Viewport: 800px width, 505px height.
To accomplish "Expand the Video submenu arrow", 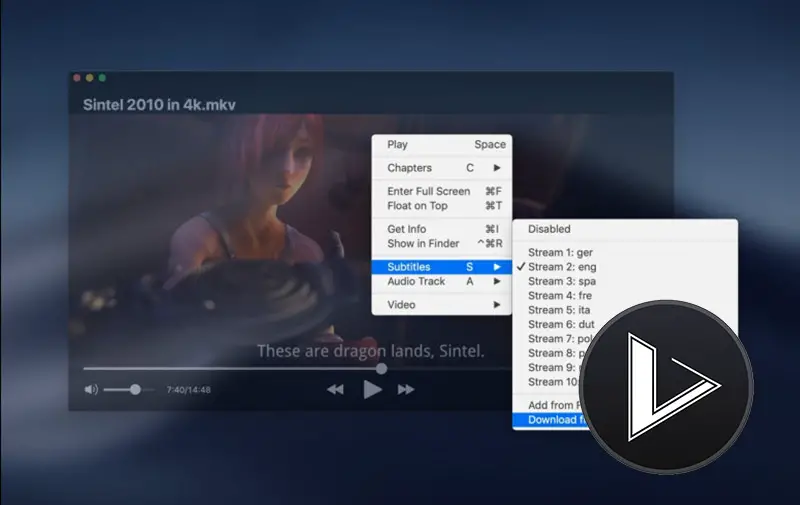I will (497, 305).
